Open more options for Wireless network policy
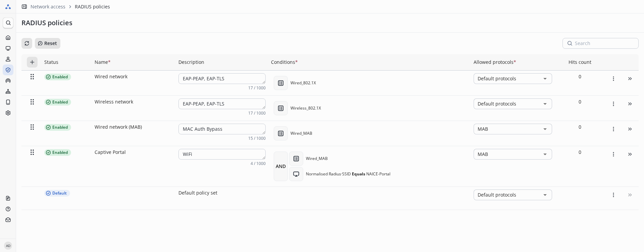 (613, 104)
